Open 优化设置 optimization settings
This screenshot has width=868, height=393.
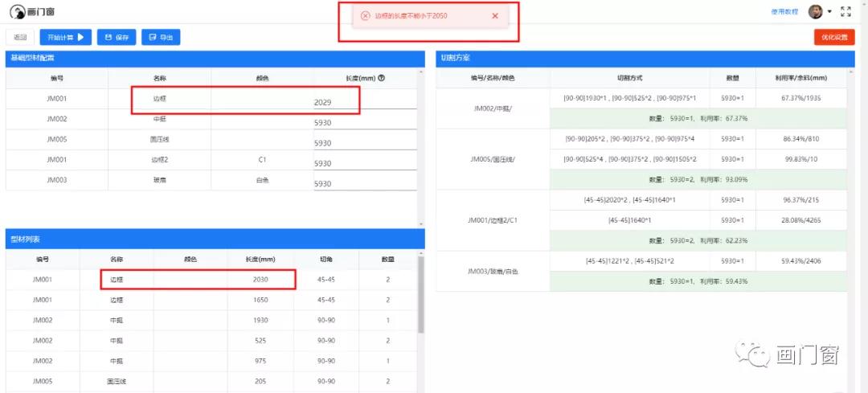[x=834, y=37]
